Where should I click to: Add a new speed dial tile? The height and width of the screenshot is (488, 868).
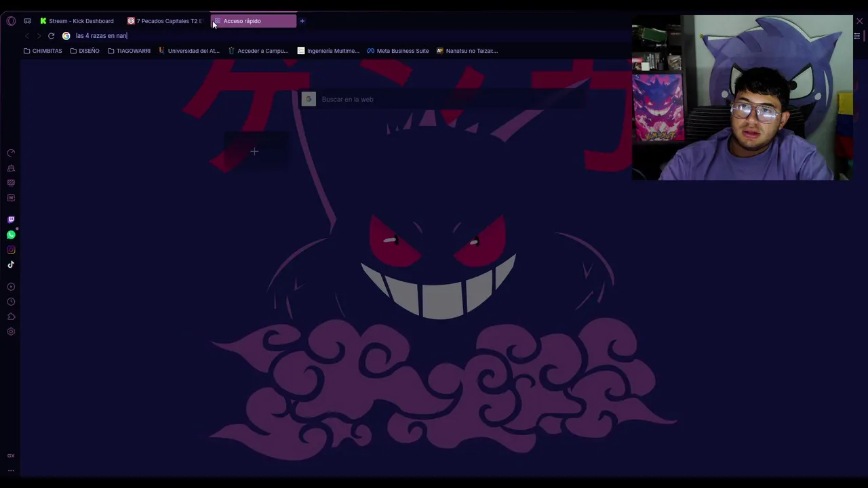tap(254, 152)
